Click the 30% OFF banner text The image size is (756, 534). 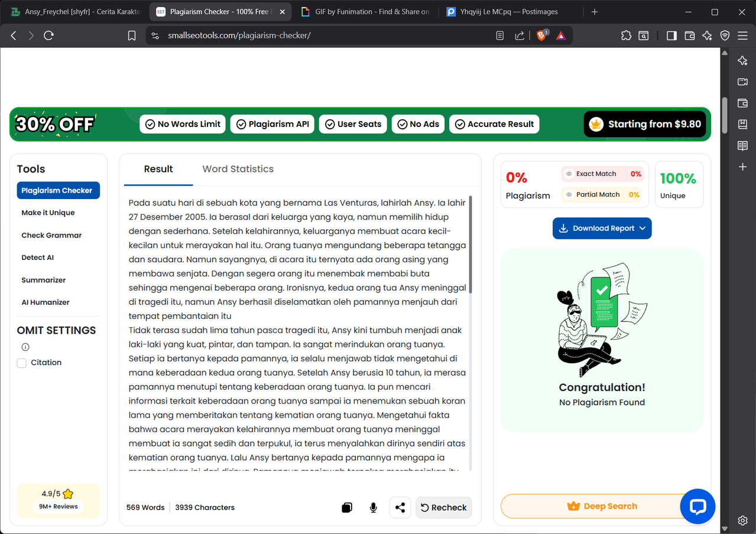coord(55,124)
